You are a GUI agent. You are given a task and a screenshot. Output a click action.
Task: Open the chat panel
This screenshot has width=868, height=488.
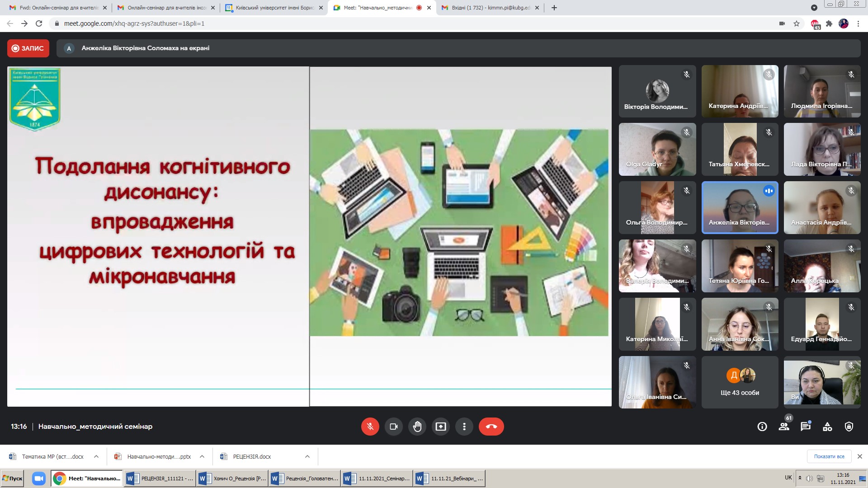(x=806, y=427)
